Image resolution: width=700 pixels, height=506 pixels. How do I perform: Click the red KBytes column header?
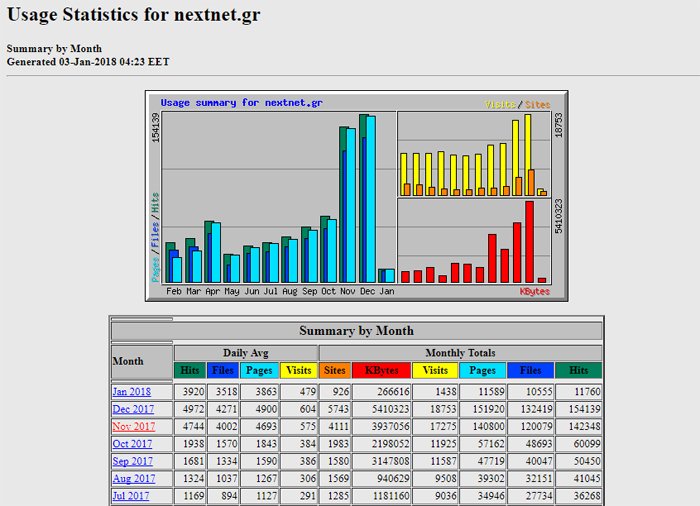pyautogui.click(x=381, y=371)
